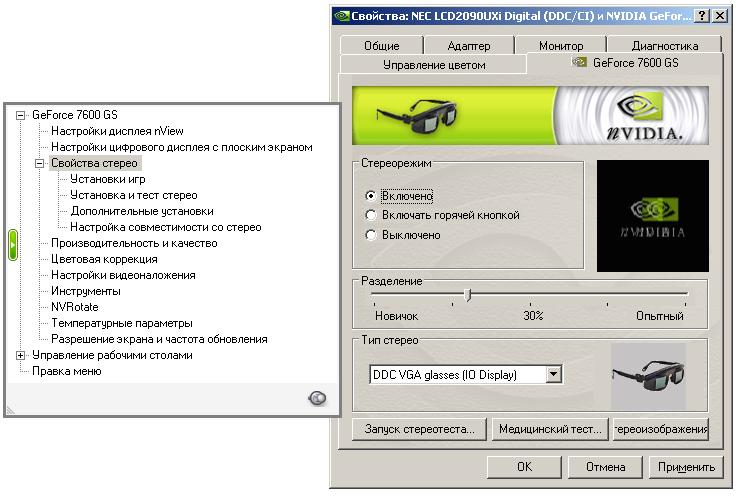Select Правка меню tree item
The height and width of the screenshot is (496, 740).
(67, 371)
